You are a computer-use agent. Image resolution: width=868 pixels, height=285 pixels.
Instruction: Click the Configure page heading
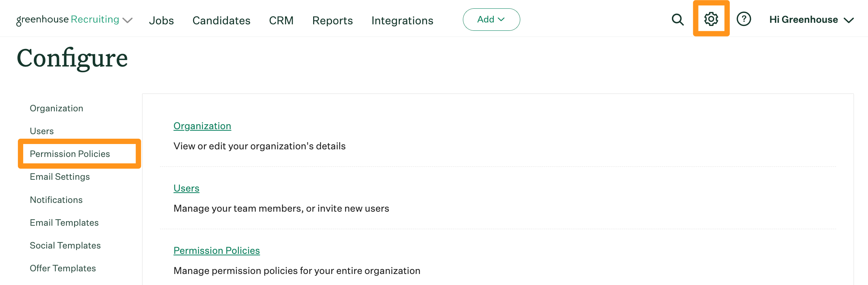(x=72, y=59)
